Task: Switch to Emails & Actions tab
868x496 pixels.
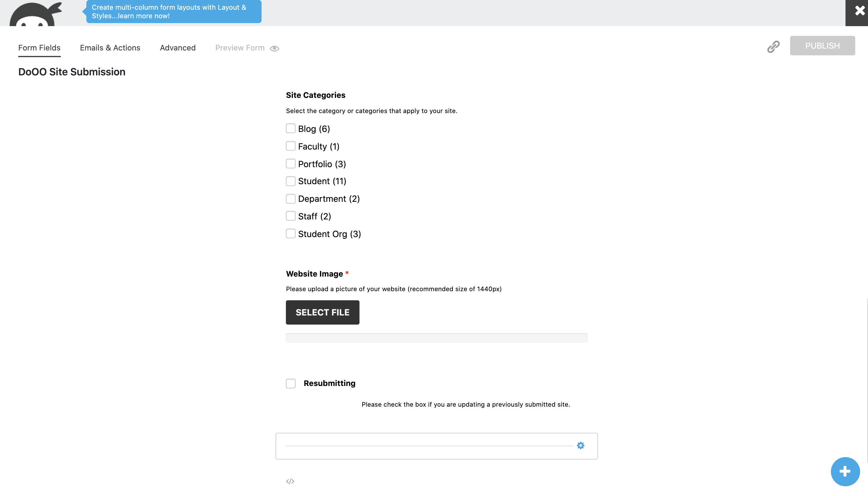Action: pos(110,48)
